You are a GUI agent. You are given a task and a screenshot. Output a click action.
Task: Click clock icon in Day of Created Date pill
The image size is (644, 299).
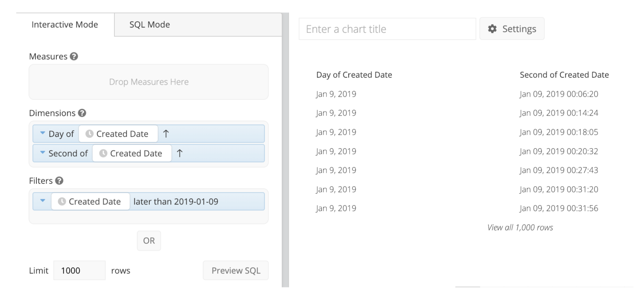coord(89,134)
